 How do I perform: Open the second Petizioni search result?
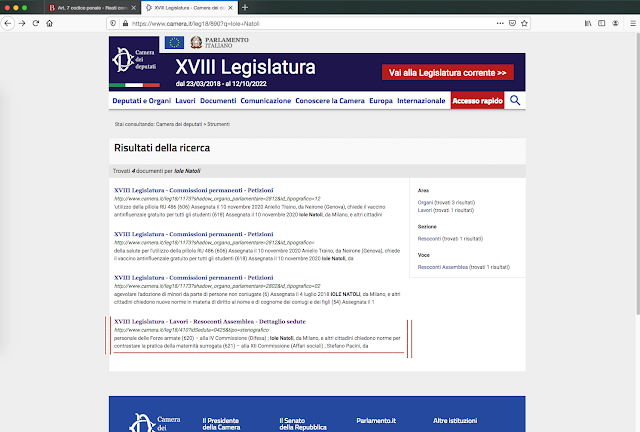click(193, 234)
